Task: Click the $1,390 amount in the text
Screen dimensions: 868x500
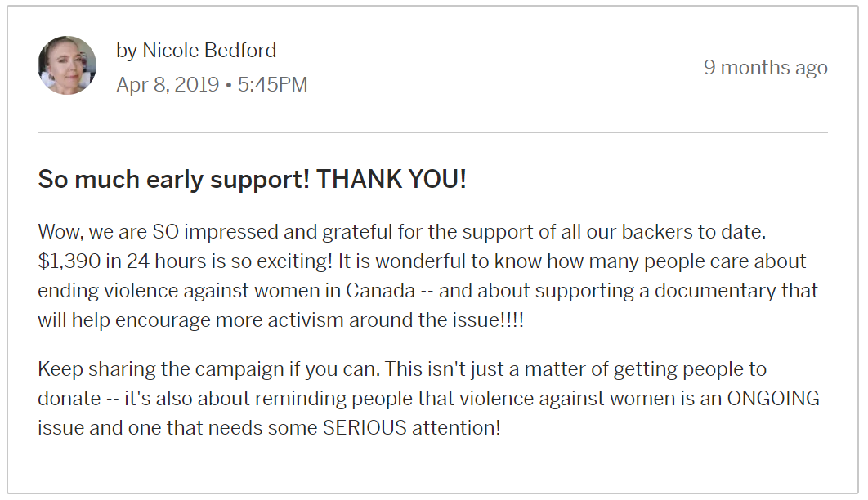Action: pyautogui.click(x=69, y=261)
